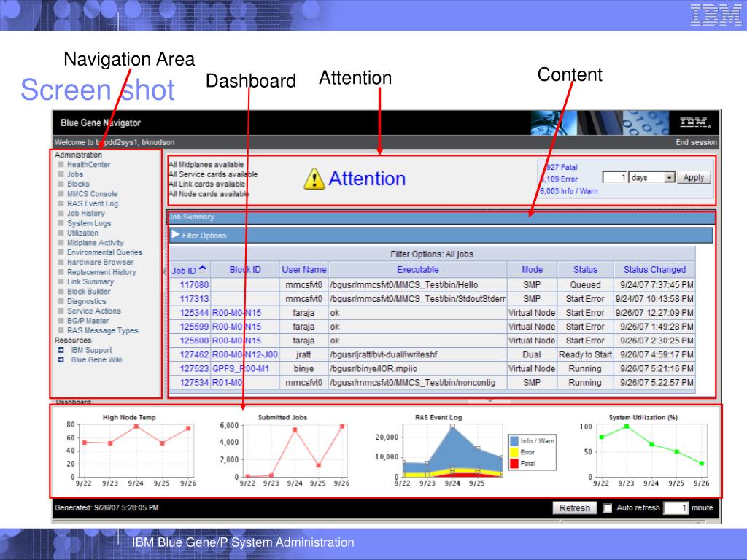747x560 pixels.
Task: Open Replacement History
Action: [x=101, y=272]
